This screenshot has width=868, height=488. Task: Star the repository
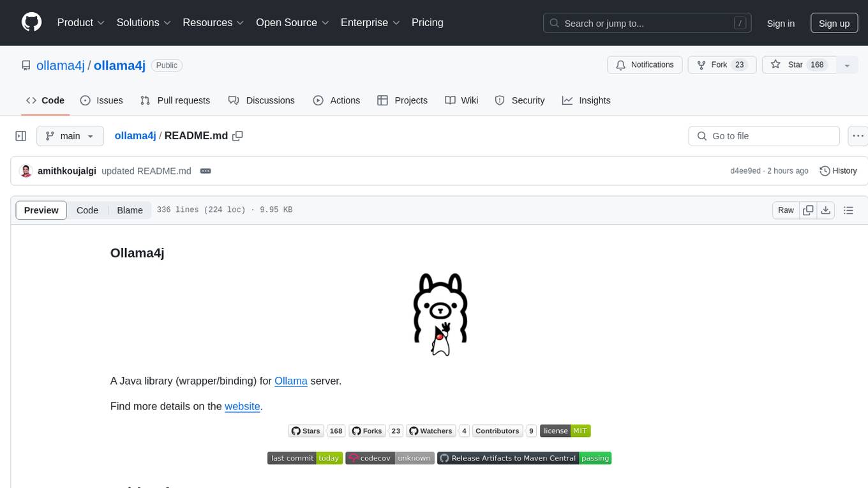coord(799,65)
